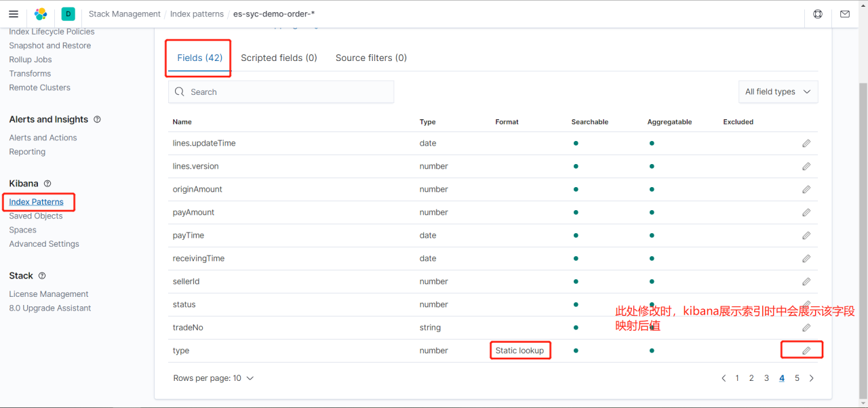Open the hamburger navigation menu
Screen dimensions: 868x408
pos(14,14)
